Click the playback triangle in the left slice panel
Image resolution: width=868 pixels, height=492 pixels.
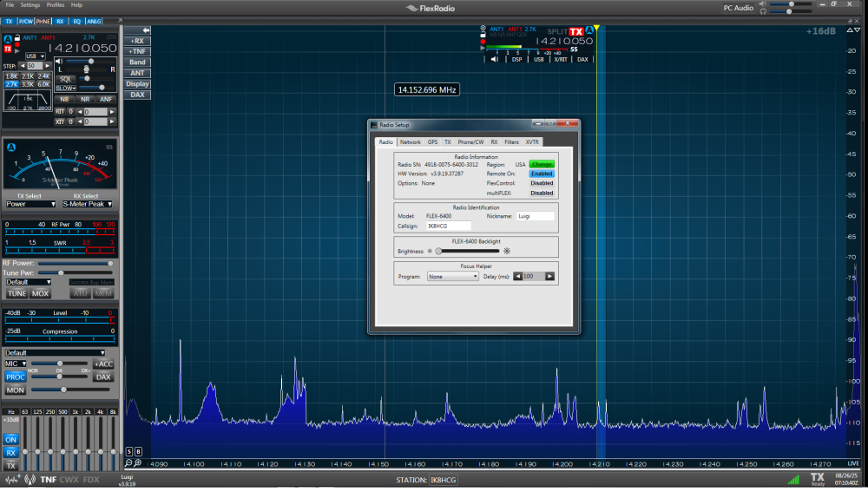pyautogui.click(x=17, y=50)
